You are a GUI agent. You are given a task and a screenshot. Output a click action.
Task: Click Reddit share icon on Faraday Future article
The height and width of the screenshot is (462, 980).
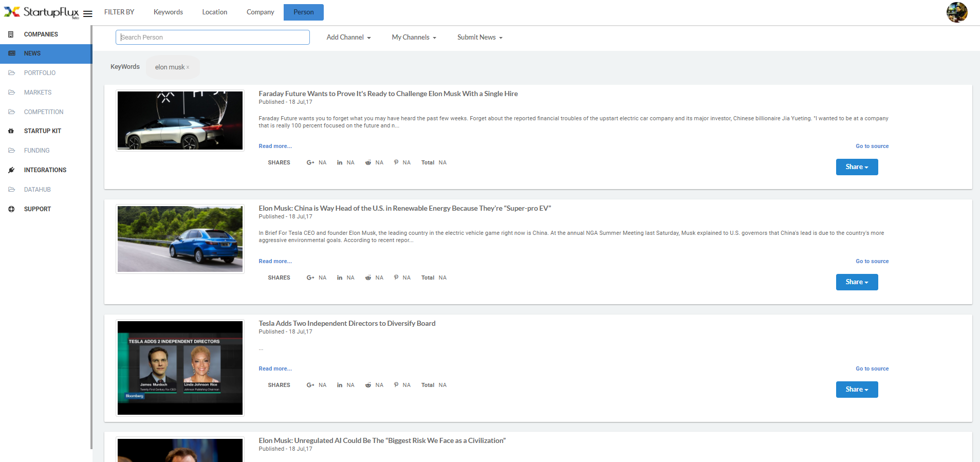[368, 162]
